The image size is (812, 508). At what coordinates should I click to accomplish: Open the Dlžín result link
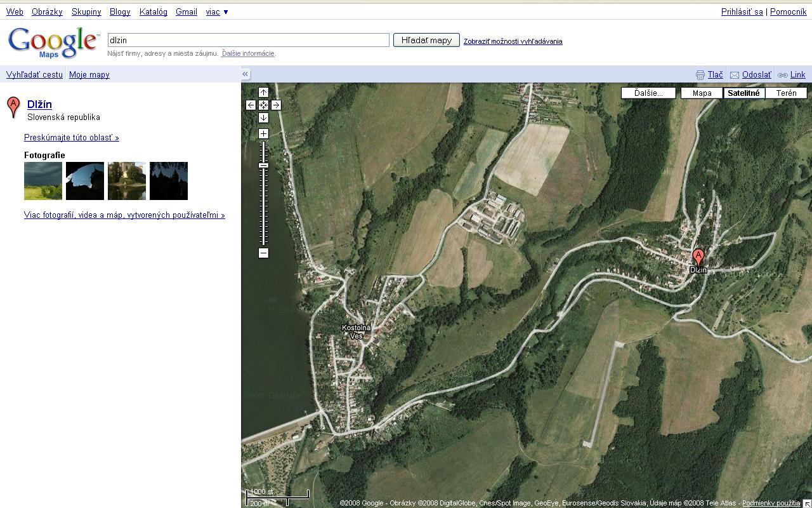39,105
